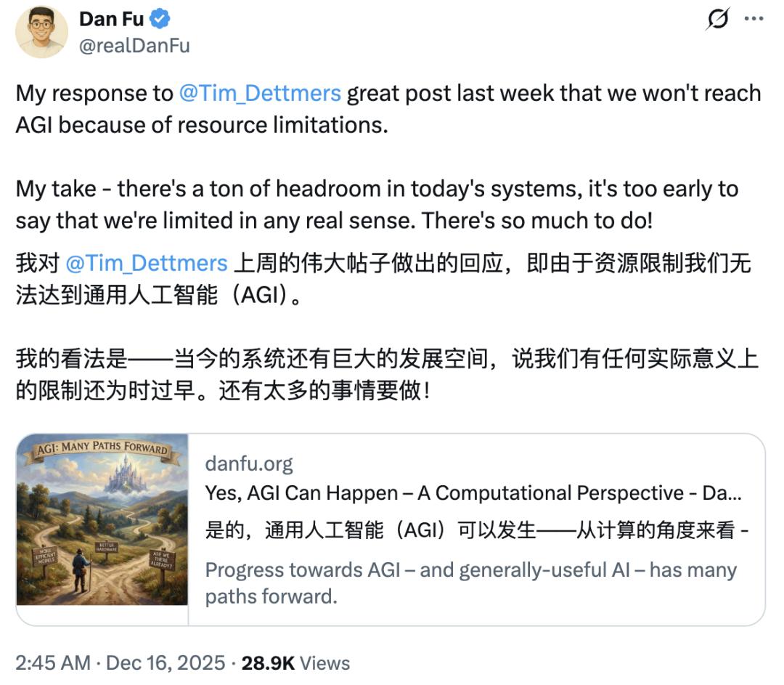Click the 2:45 AM timestamp
This screenshot has width=784, height=685.
click(x=53, y=662)
